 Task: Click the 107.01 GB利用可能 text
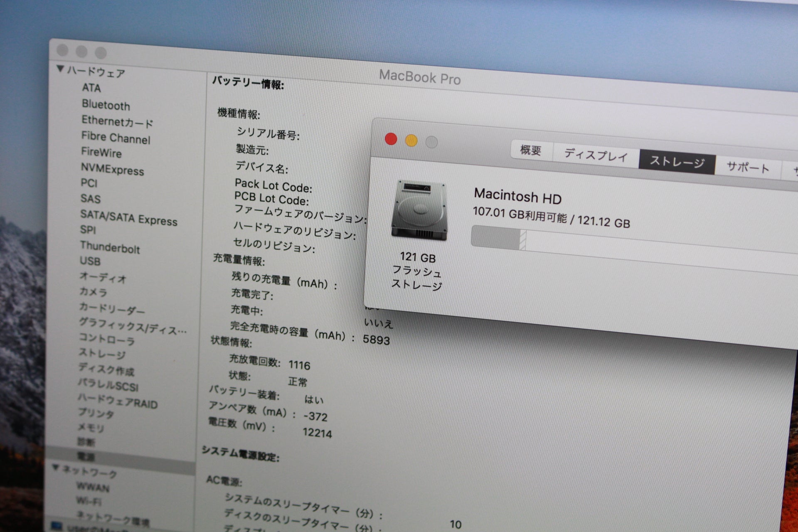point(520,214)
